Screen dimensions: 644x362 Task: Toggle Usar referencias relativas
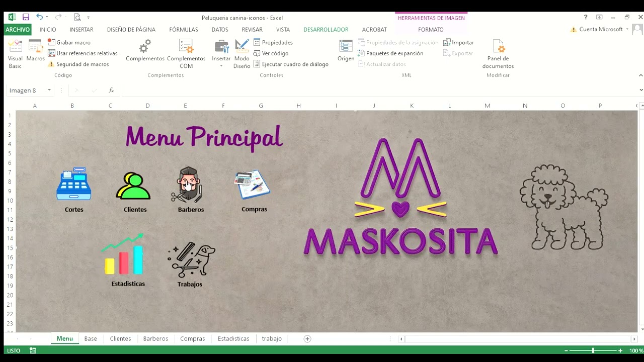83,53
